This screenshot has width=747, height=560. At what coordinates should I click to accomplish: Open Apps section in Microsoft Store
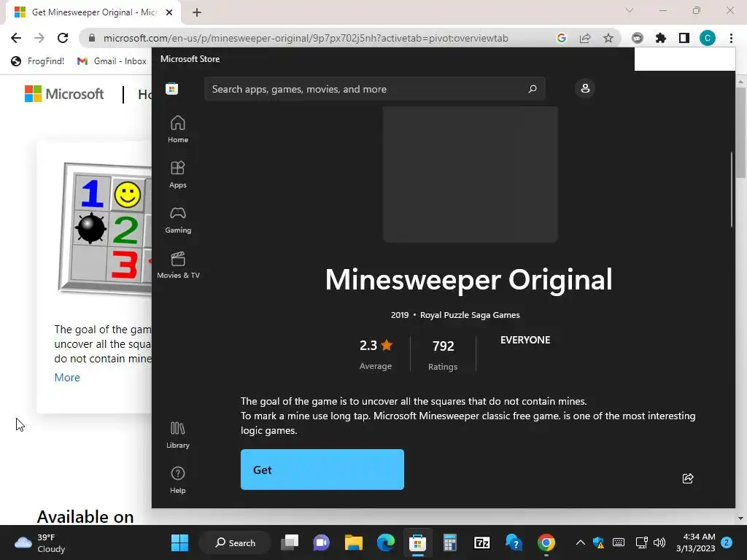tap(178, 174)
